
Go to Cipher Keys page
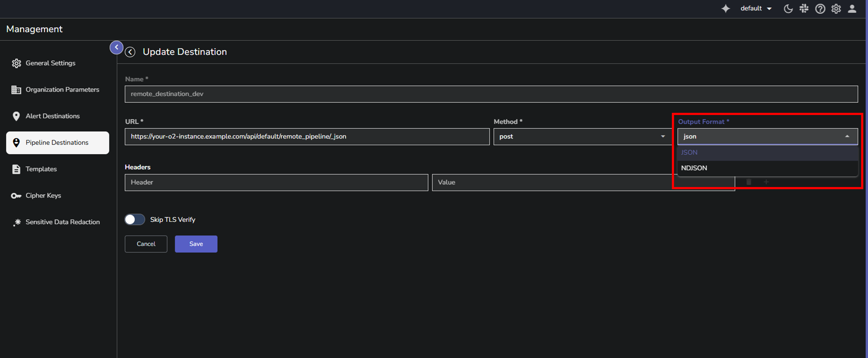point(43,196)
